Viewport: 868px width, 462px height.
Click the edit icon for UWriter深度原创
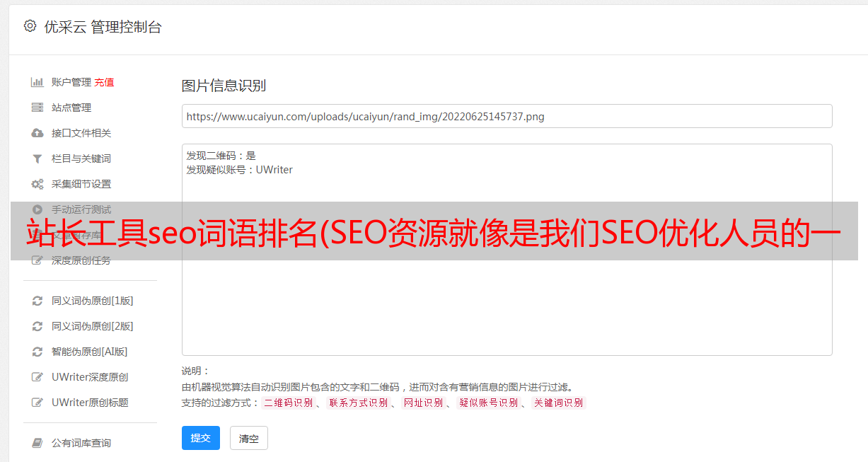(x=37, y=377)
